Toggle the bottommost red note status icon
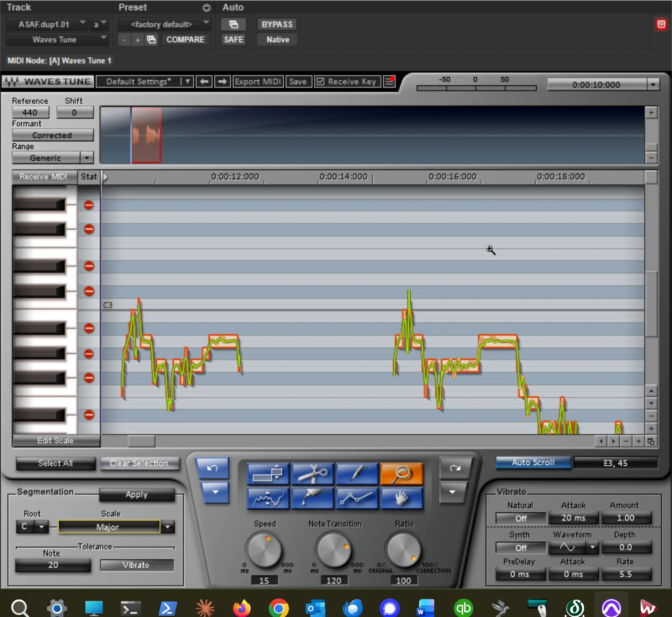This screenshot has height=617, width=672. 89,415
